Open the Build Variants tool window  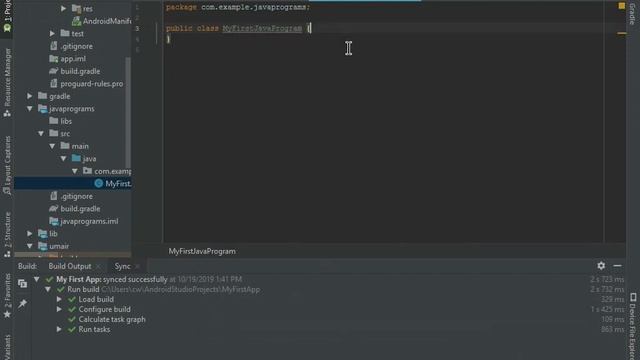click(x=7, y=347)
